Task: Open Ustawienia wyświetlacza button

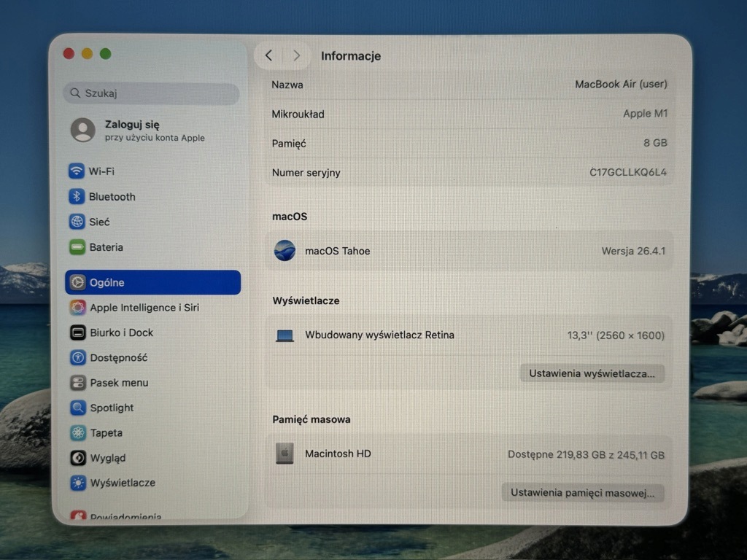Action: 592,373
